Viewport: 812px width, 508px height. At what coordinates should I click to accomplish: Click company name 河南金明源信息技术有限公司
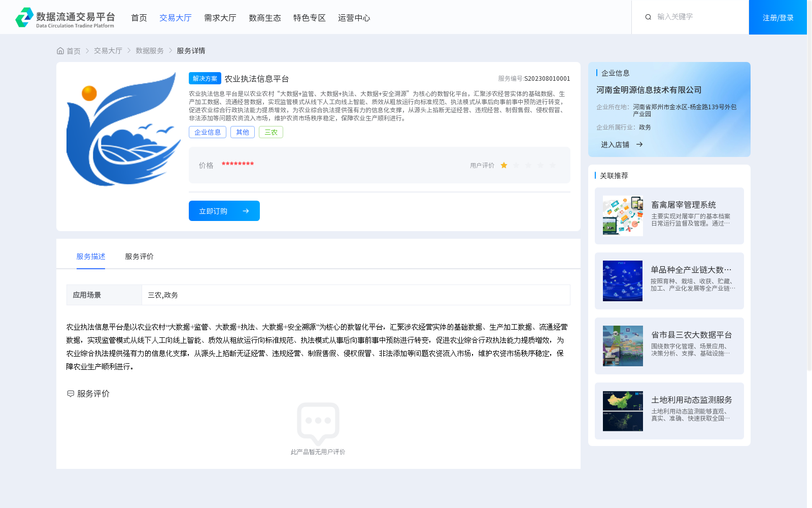click(649, 90)
